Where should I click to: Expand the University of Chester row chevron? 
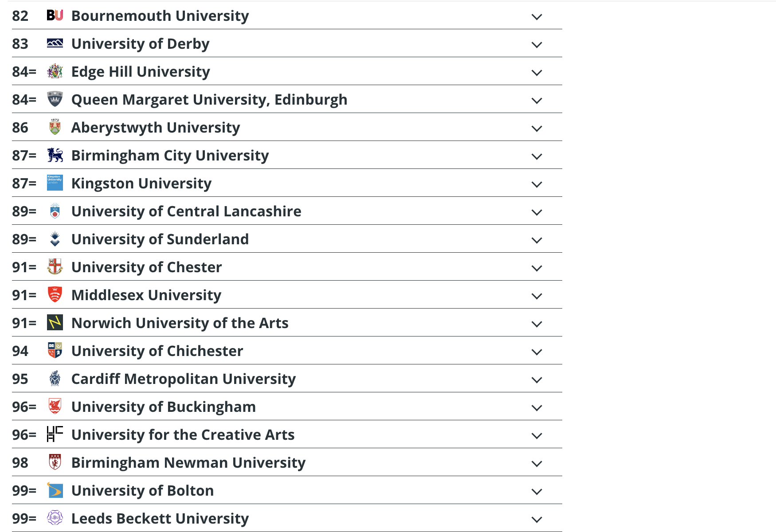537,268
